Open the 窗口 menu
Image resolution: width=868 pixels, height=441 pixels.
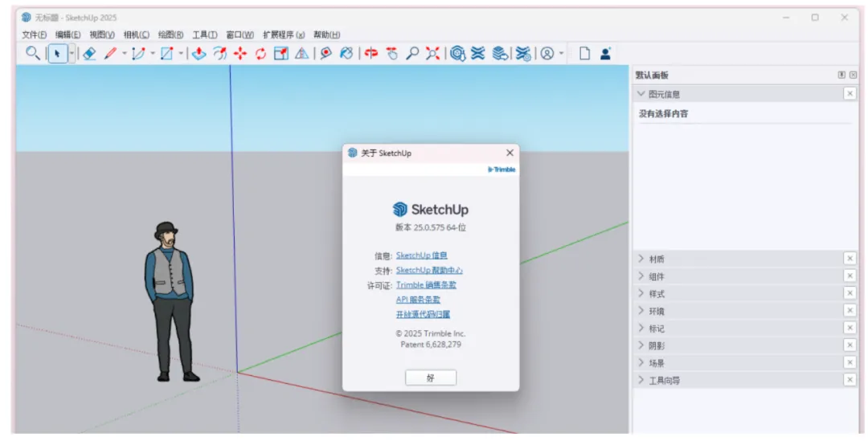click(240, 35)
